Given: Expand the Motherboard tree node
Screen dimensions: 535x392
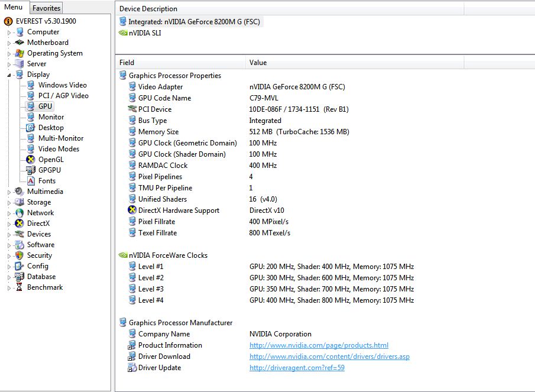Looking at the screenshot, I should click(x=9, y=43).
